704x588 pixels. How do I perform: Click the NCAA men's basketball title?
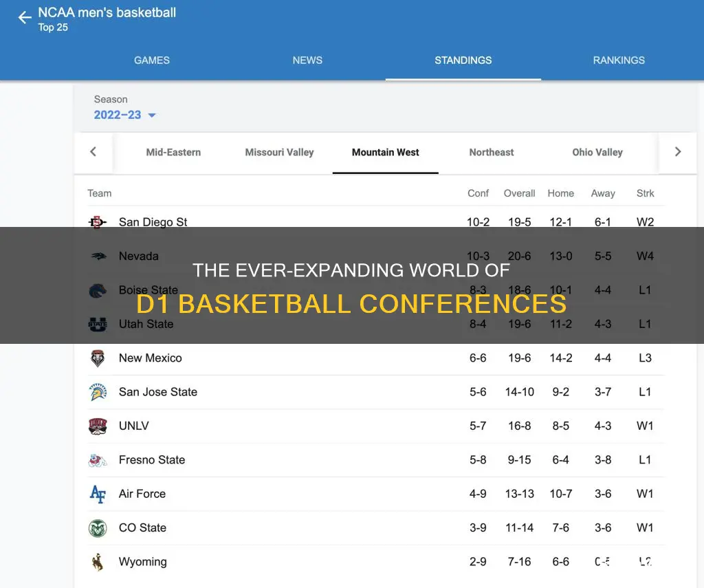[x=107, y=12]
